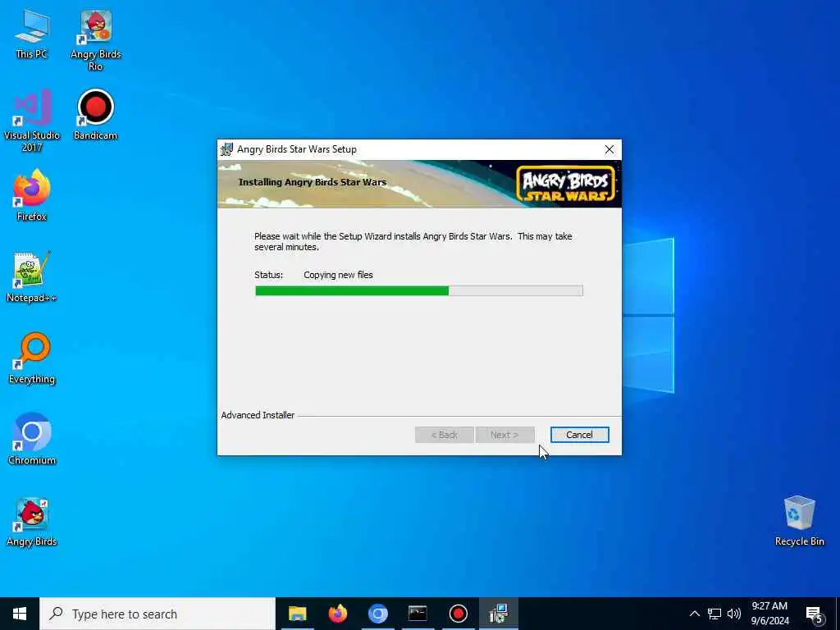Click the 'Please wait while the Setup Wizard' message

(x=413, y=242)
